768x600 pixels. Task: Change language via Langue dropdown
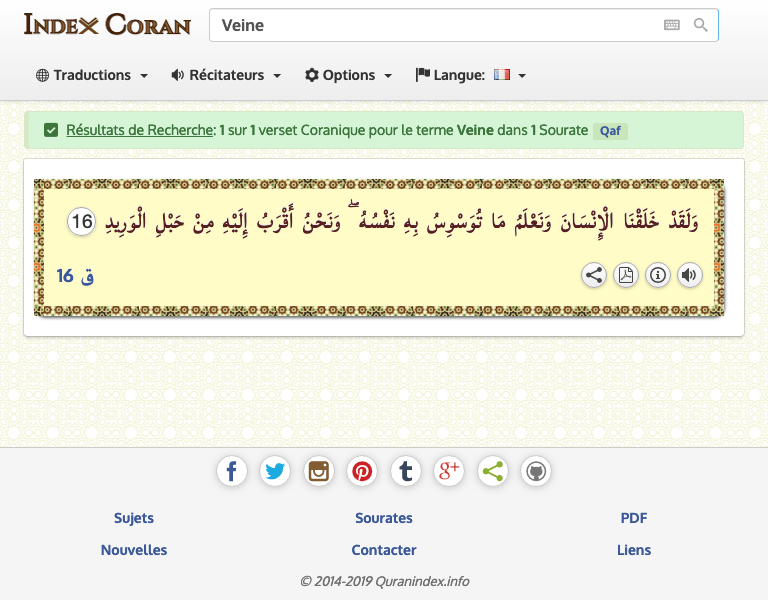(x=471, y=75)
